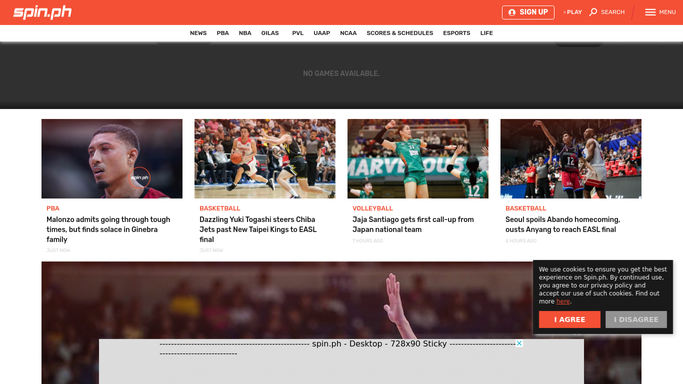Open the cookie policy 'here' link
The image size is (683, 384).
pyautogui.click(x=563, y=301)
